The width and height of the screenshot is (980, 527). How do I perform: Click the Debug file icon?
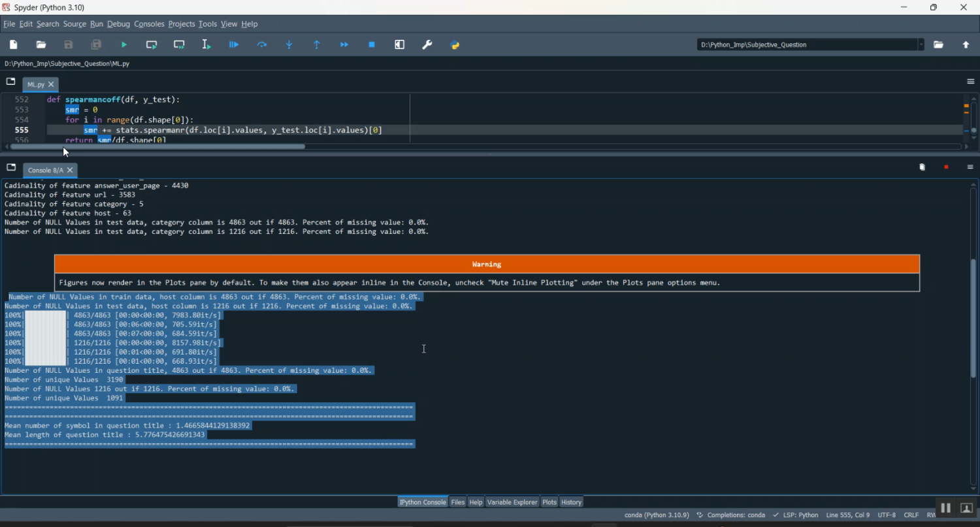click(x=234, y=45)
